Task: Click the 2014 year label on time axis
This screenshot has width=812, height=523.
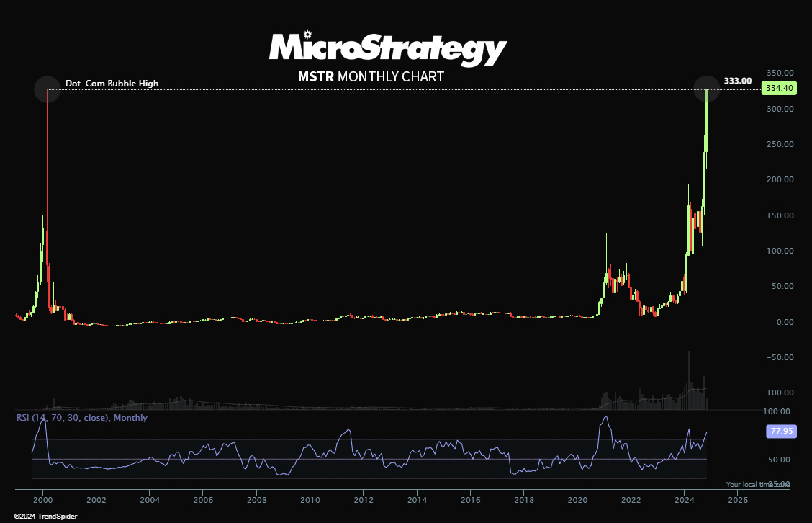Action: pos(417,500)
